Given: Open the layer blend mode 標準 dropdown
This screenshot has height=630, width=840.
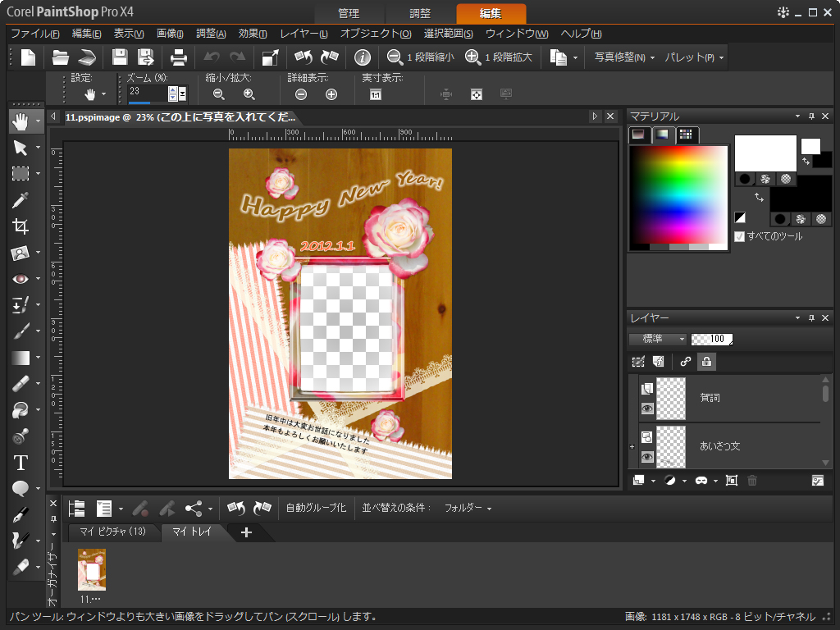Looking at the screenshot, I should click(x=657, y=338).
